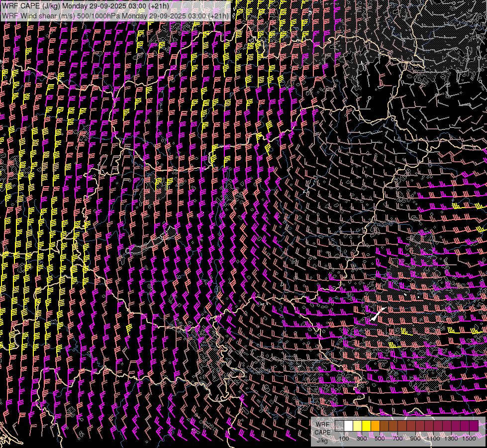Click the 'CAPE' label in the legend

322,432
